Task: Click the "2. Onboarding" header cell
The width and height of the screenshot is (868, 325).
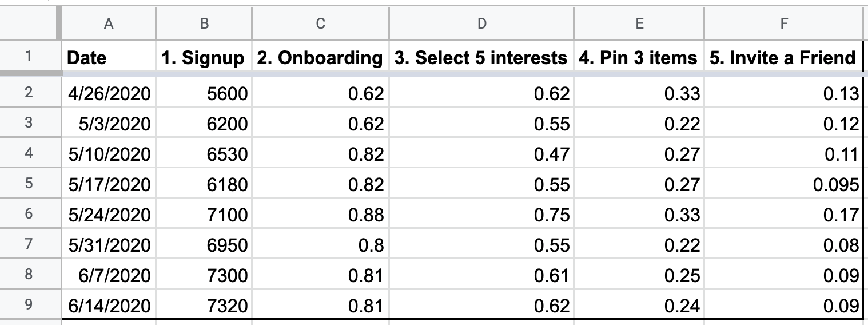Action: pyautogui.click(x=320, y=58)
